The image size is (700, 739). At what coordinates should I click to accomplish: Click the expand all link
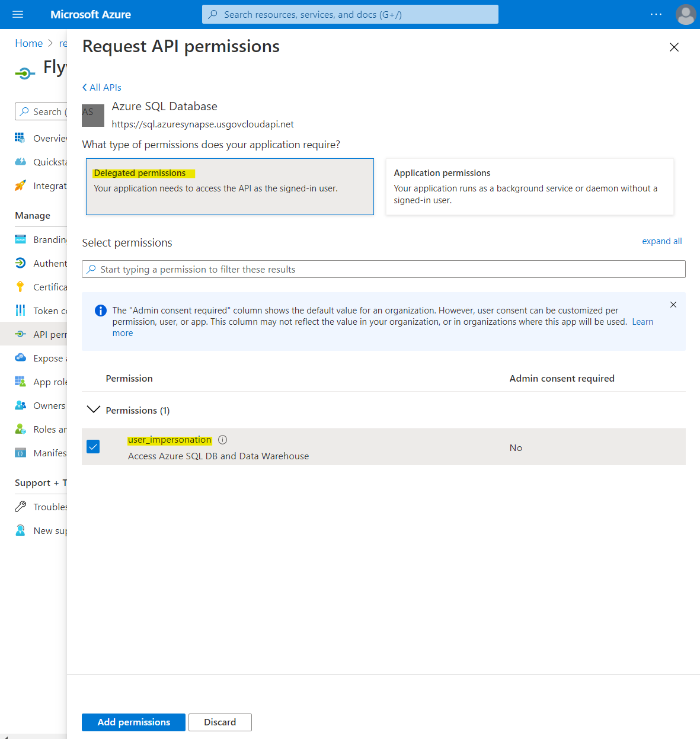[x=661, y=241]
